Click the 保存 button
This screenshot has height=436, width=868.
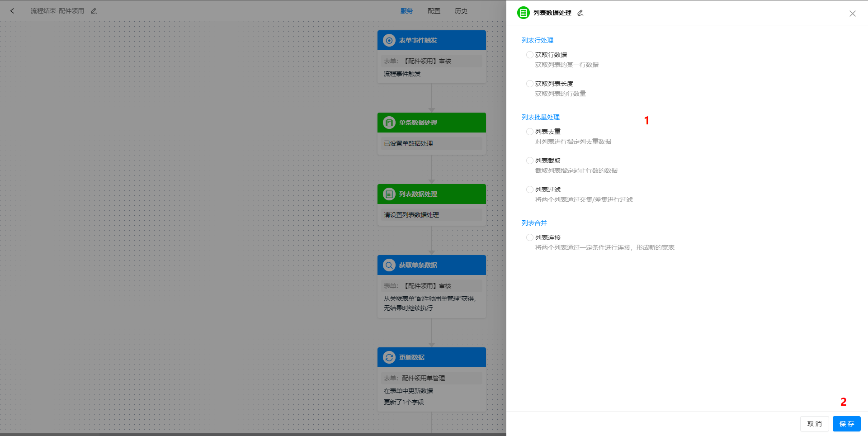coord(846,424)
